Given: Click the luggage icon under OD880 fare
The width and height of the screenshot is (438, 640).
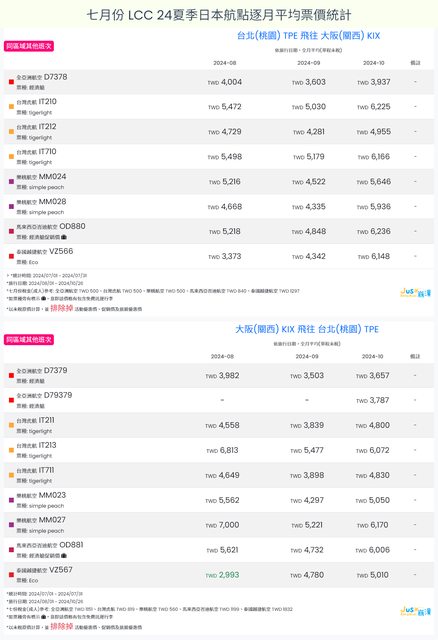Looking at the screenshot, I should click(x=64, y=237).
